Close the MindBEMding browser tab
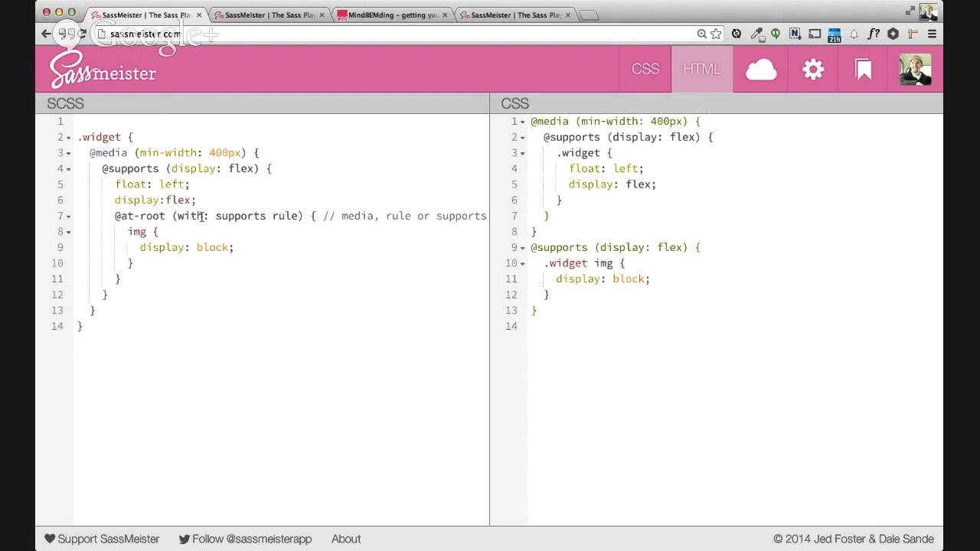This screenshot has height=551, width=980. [x=445, y=15]
